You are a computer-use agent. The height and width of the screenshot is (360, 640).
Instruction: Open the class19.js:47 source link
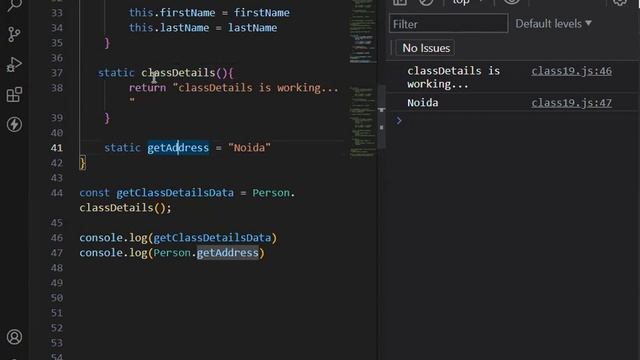pos(571,103)
